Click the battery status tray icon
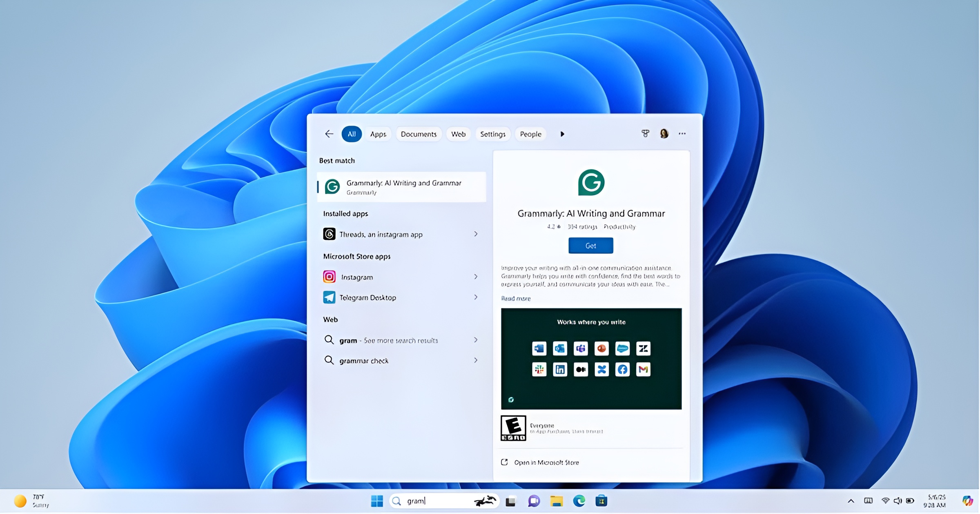The image size is (980, 514). pyautogui.click(x=910, y=501)
